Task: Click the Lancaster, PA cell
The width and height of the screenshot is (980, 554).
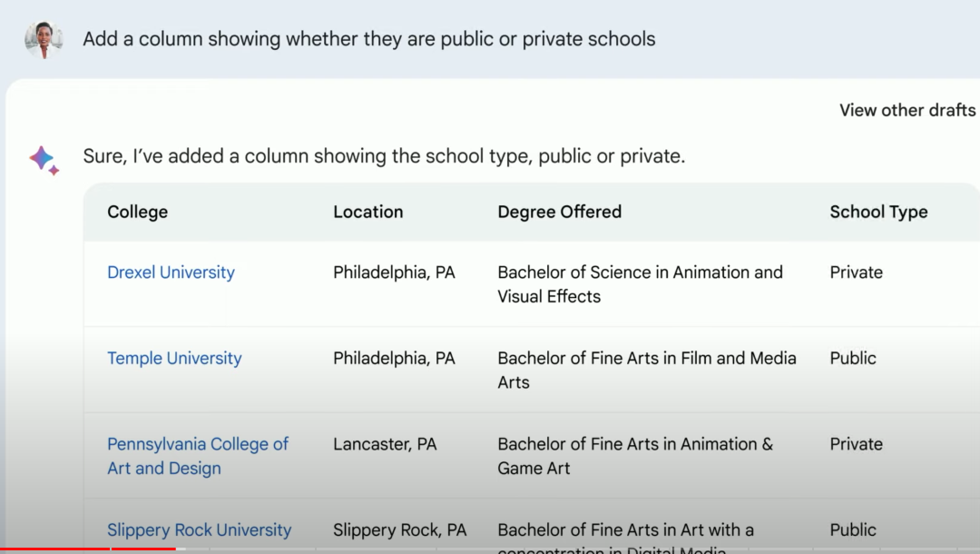Action: [x=385, y=445]
